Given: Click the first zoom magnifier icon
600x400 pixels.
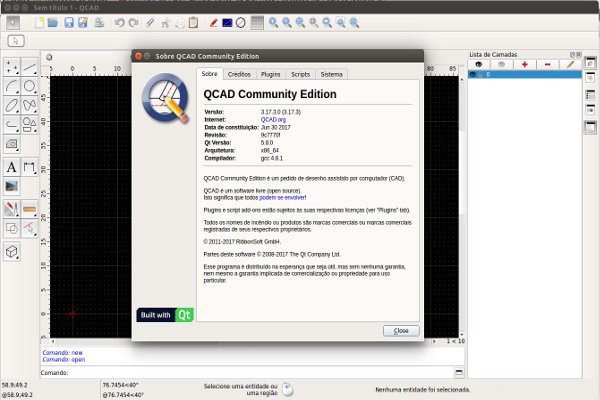Looking at the screenshot, I should (x=273, y=23).
